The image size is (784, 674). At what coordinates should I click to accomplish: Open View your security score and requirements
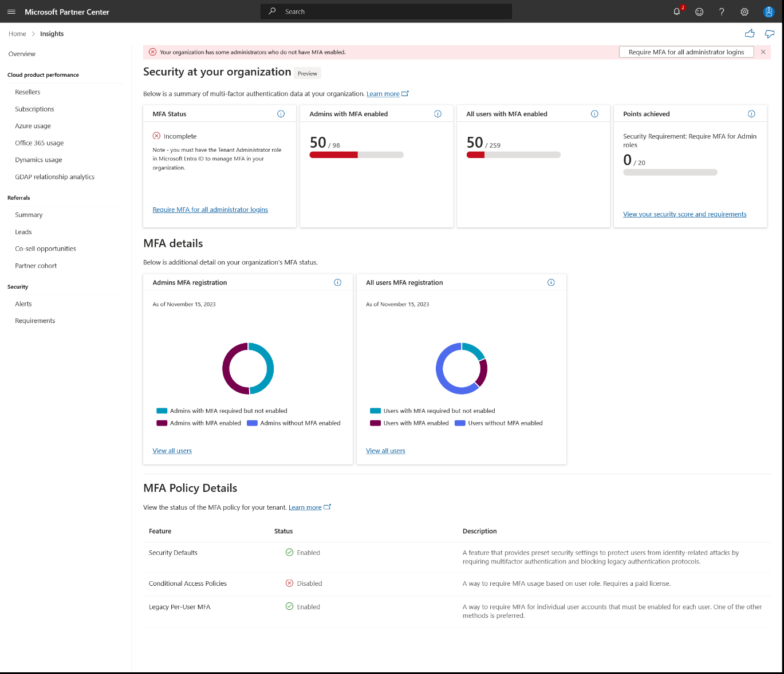[x=684, y=214]
